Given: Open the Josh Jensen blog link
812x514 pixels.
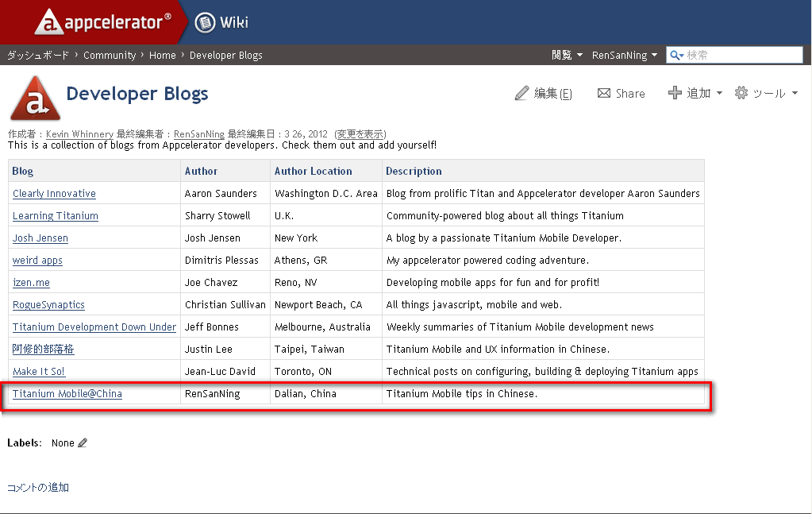Looking at the screenshot, I should (40, 238).
